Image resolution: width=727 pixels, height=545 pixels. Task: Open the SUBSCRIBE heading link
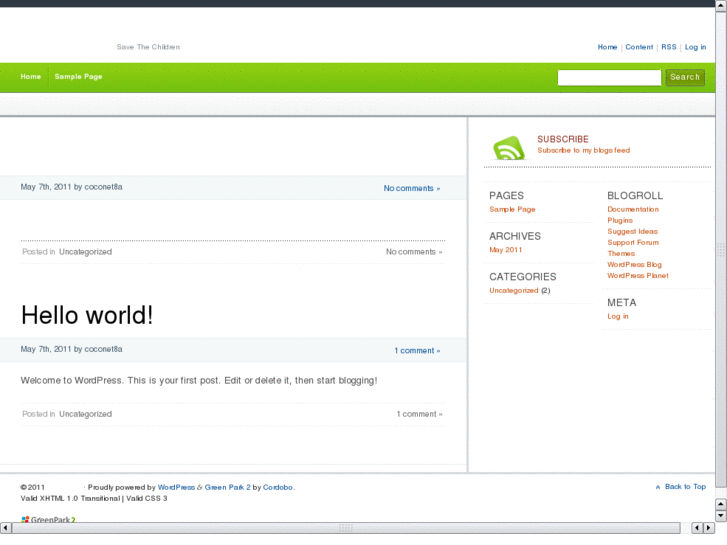563,139
